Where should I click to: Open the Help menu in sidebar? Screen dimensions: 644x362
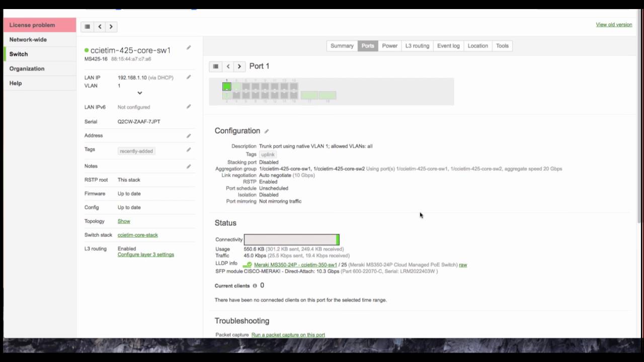coord(40,83)
